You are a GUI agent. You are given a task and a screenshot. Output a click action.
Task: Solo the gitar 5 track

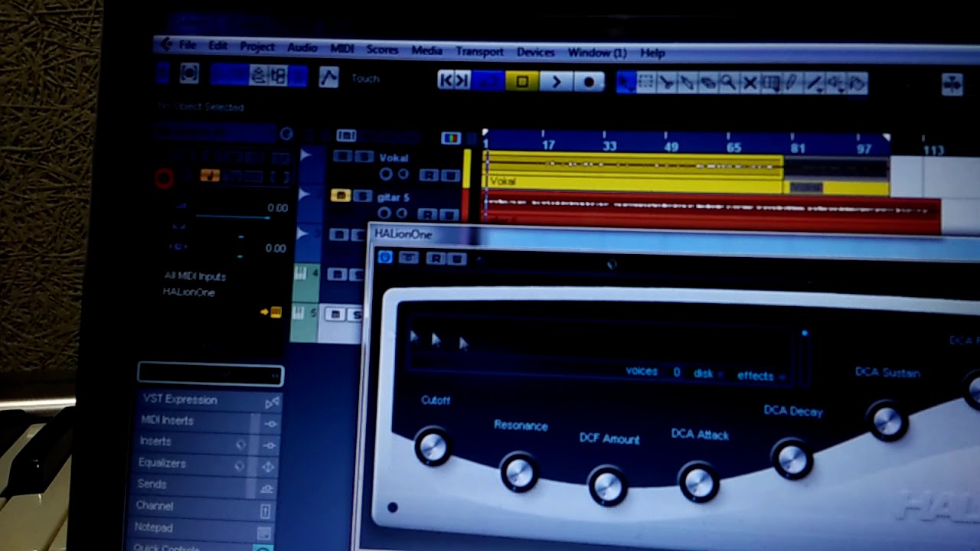pyautogui.click(x=362, y=196)
